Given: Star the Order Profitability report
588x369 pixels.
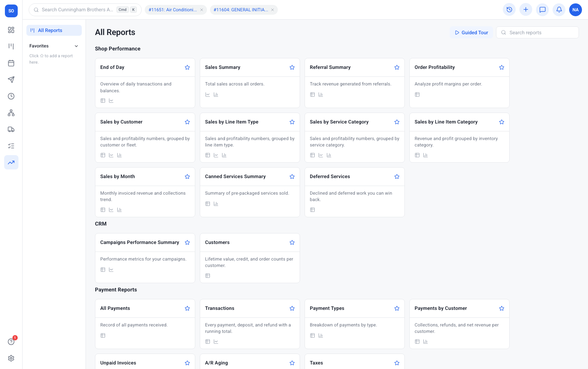Looking at the screenshot, I should 502,67.
